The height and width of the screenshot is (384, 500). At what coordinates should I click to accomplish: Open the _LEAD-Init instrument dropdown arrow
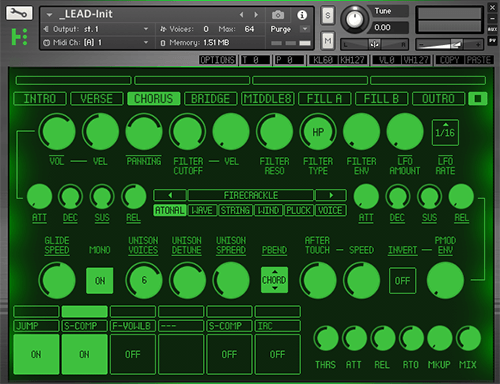[50, 15]
